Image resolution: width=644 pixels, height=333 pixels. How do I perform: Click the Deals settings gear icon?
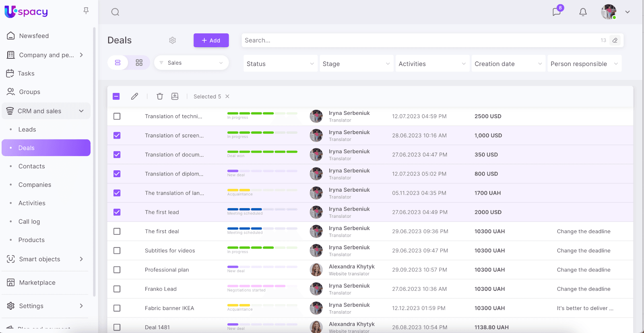(x=173, y=40)
